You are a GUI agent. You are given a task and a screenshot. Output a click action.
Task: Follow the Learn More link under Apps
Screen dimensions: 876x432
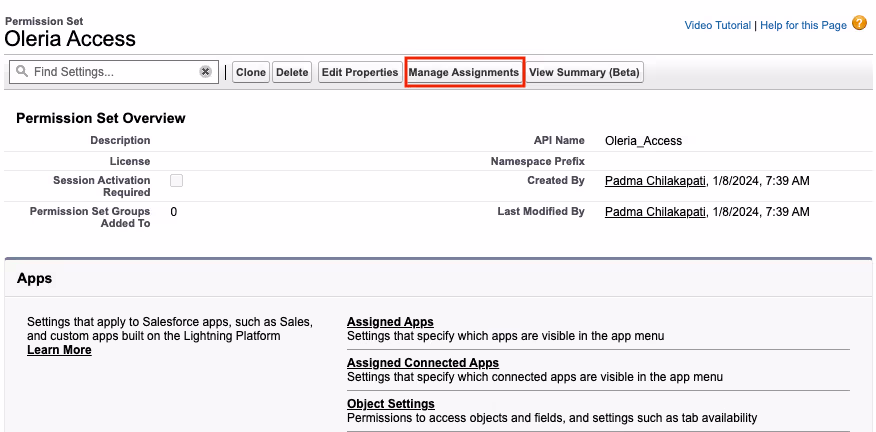click(59, 350)
